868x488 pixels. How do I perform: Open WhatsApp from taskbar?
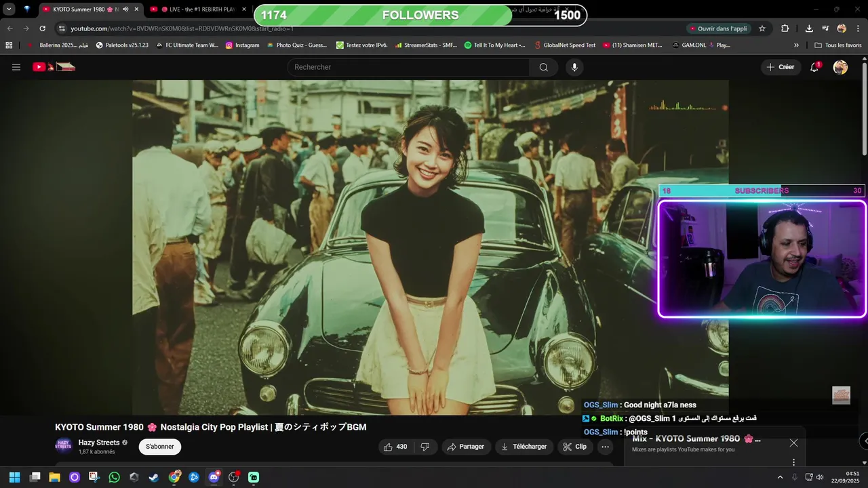point(114,477)
